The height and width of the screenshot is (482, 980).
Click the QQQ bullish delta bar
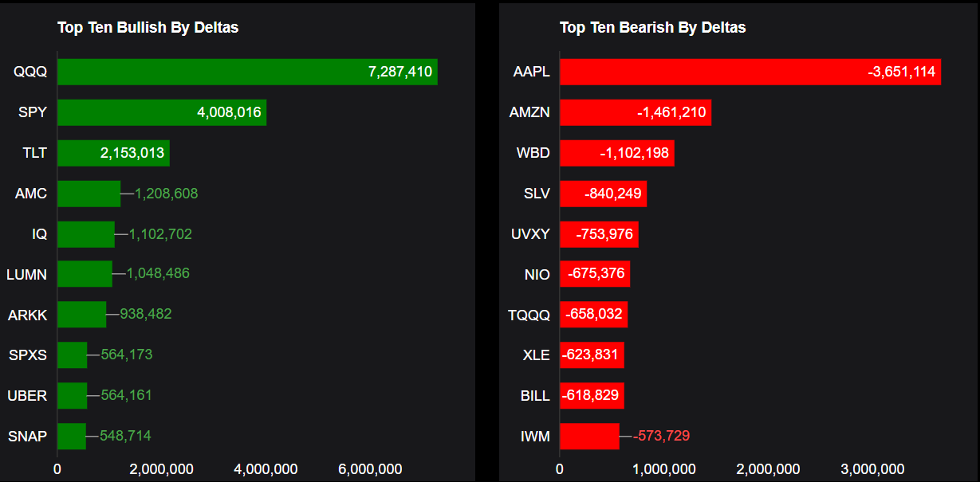pos(247,72)
